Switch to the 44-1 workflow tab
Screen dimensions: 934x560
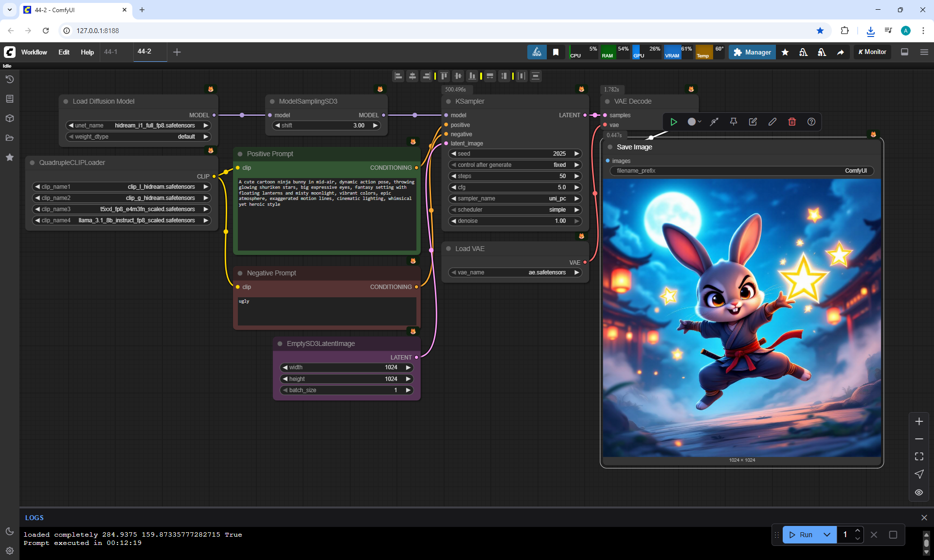pos(111,52)
